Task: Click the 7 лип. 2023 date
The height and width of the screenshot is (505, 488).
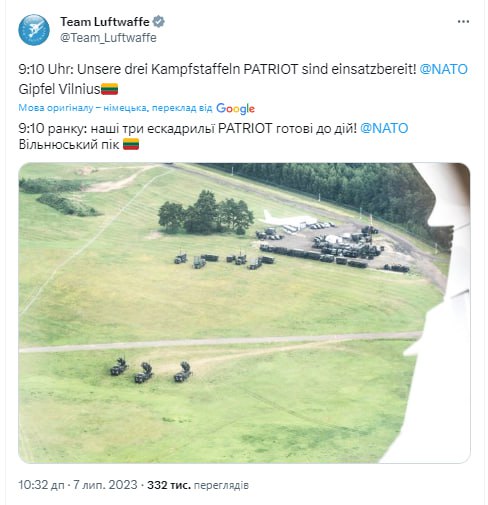Action: tap(105, 485)
